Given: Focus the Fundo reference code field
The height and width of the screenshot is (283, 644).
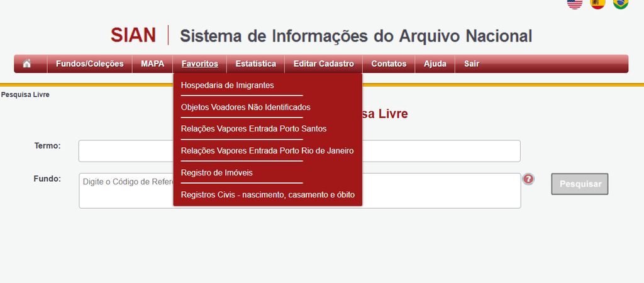Looking at the screenshot, I should (300, 191).
